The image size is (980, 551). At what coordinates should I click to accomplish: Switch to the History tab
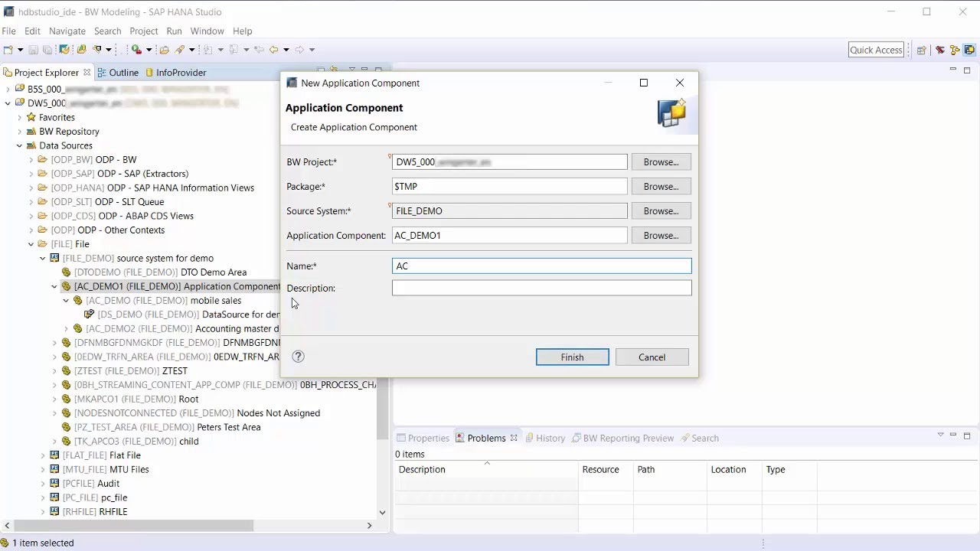(544, 439)
